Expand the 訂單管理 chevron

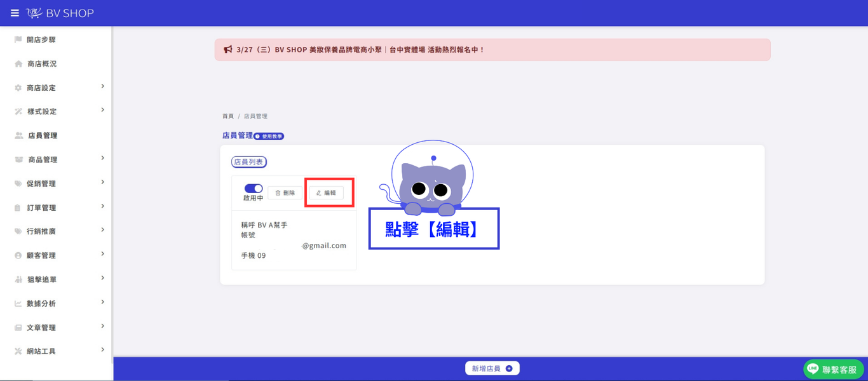[102, 206]
